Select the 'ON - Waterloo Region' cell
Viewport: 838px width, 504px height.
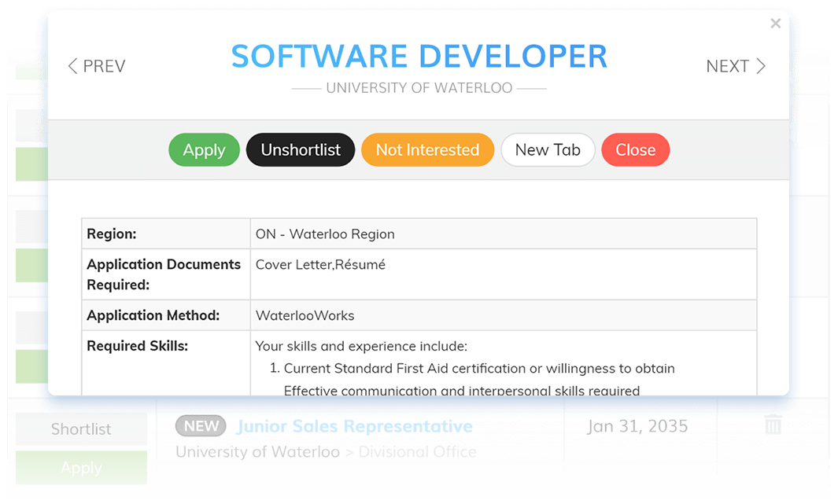pyautogui.click(x=504, y=234)
